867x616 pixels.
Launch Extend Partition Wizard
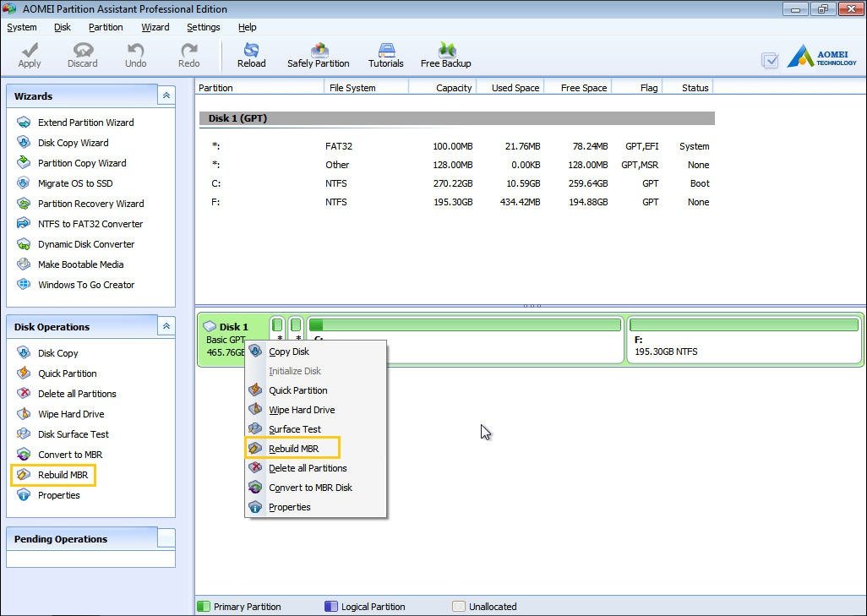coord(75,123)
